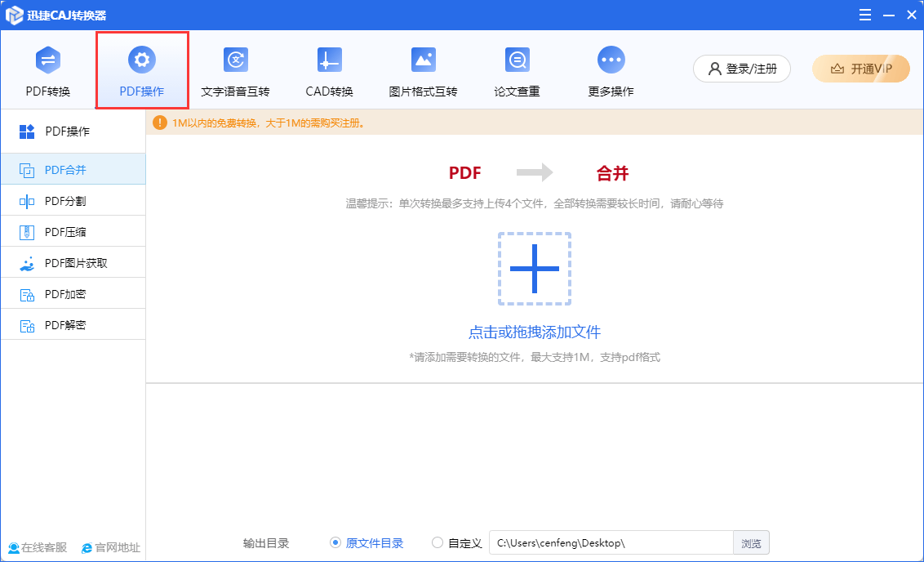The height and width of the screenshot is (562, 924).
Task: Click the PDF操作 gear icon
Action: tap(142, 60)
